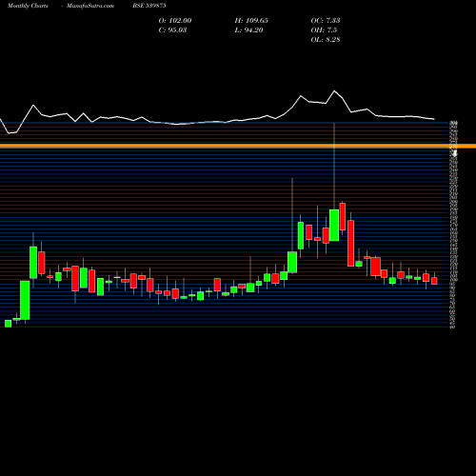
Task: Click the "OL: 8.28" reading
Action: (326, 39)
